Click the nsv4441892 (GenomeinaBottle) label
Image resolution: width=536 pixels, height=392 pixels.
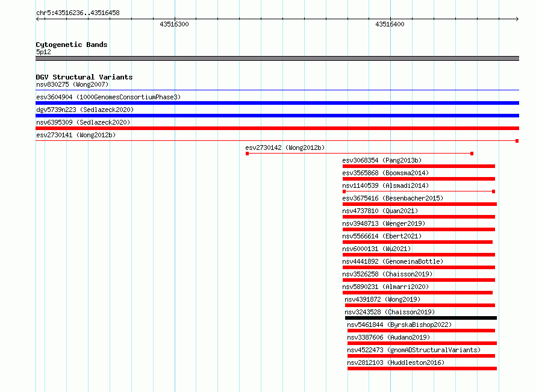[x=393, y=261]
